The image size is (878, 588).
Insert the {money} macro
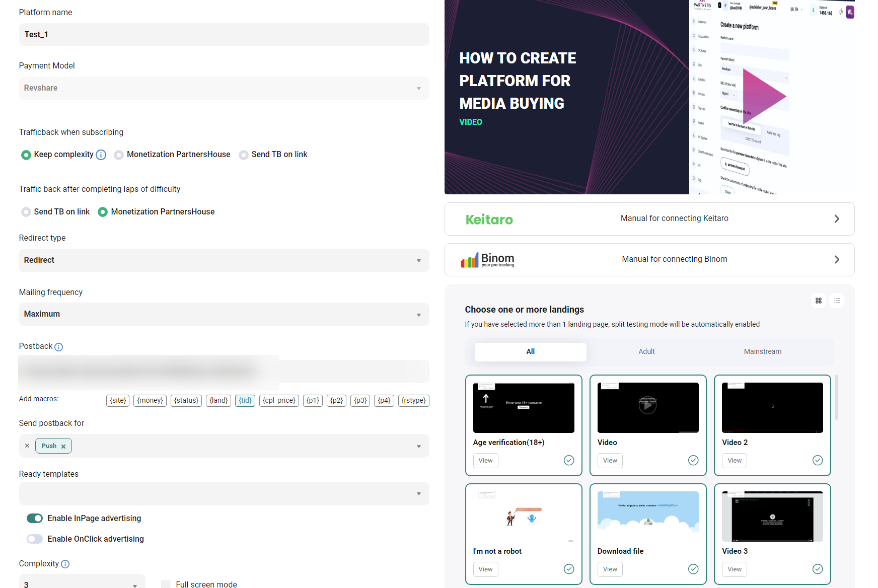(x=150, y=401)
